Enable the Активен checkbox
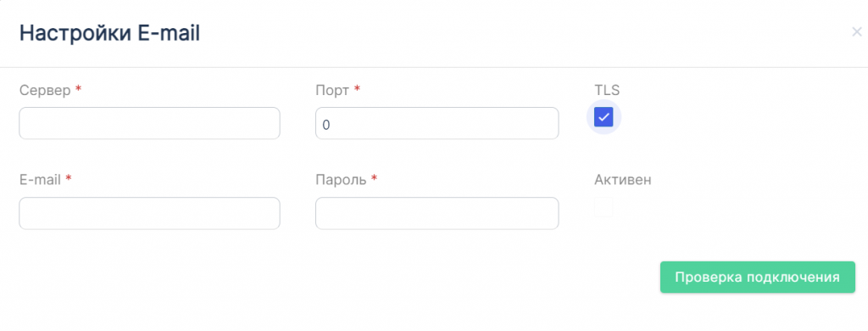868x331 pixels. pos(604,207)
